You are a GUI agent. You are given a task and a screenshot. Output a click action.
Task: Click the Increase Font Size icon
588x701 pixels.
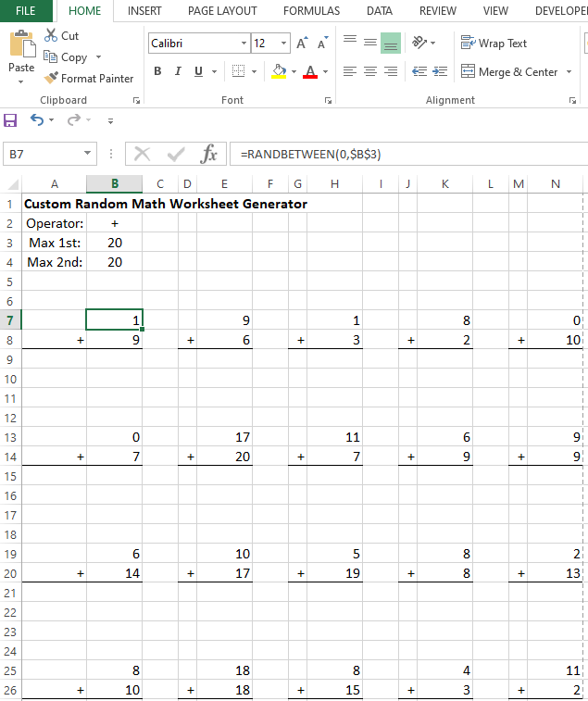[303, 44]
